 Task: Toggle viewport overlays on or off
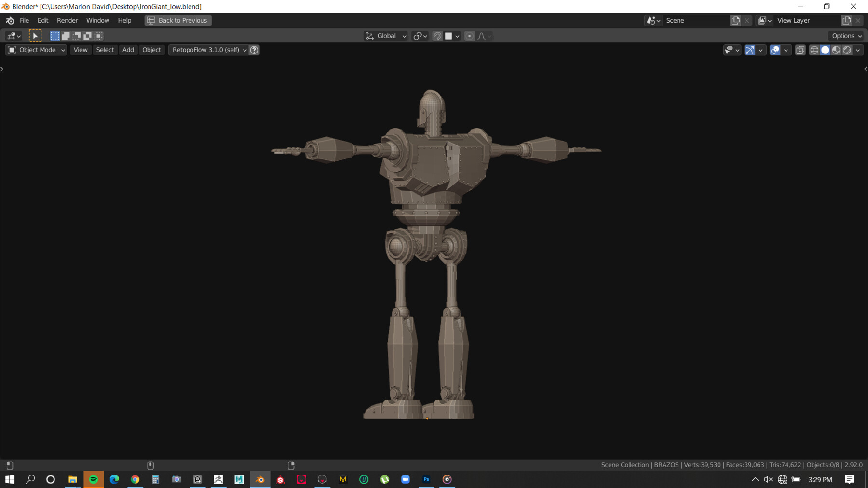(775, 50)
